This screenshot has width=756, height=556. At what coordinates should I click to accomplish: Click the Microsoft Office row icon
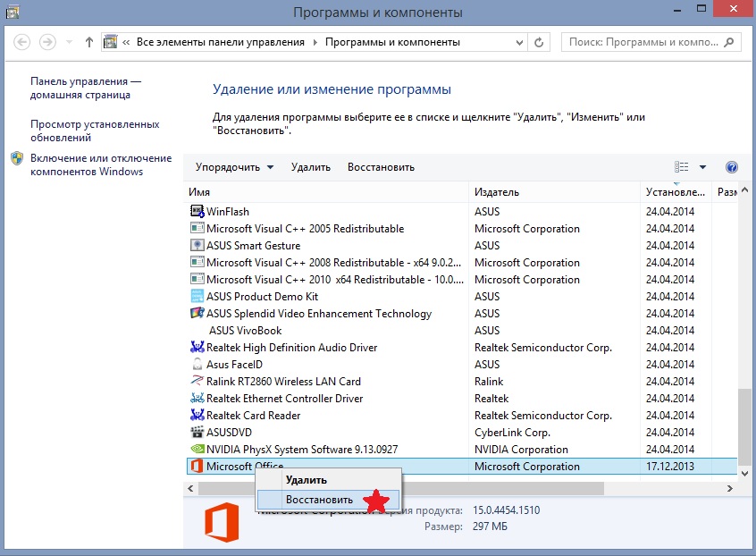(x=197, y=466)
